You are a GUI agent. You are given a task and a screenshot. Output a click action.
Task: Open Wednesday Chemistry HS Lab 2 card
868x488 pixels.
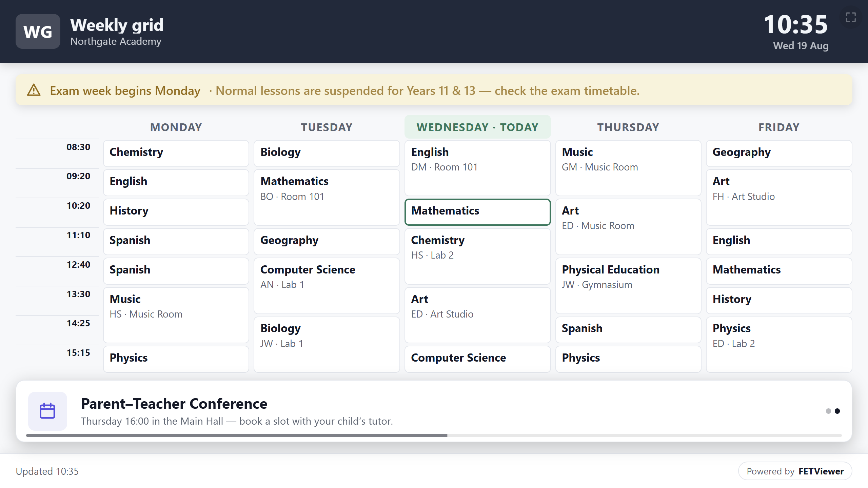pyautogui.click(x=477, y=256)
